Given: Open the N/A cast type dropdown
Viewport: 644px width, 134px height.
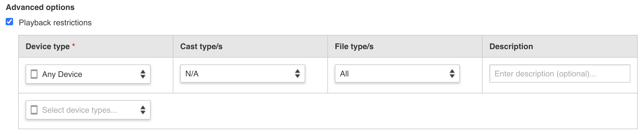Looking at the screenshot, I should 243,74.
